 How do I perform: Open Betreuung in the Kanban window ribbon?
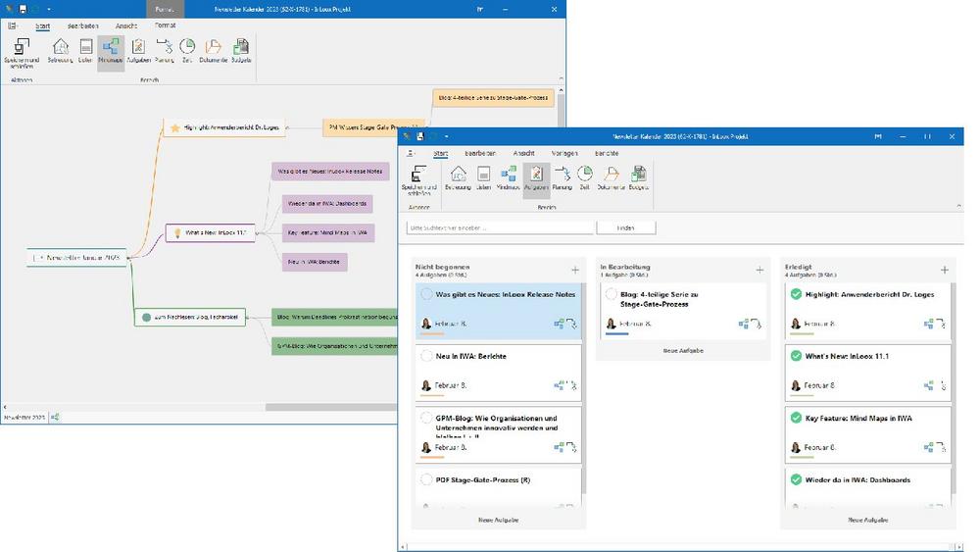click(458, 177)
